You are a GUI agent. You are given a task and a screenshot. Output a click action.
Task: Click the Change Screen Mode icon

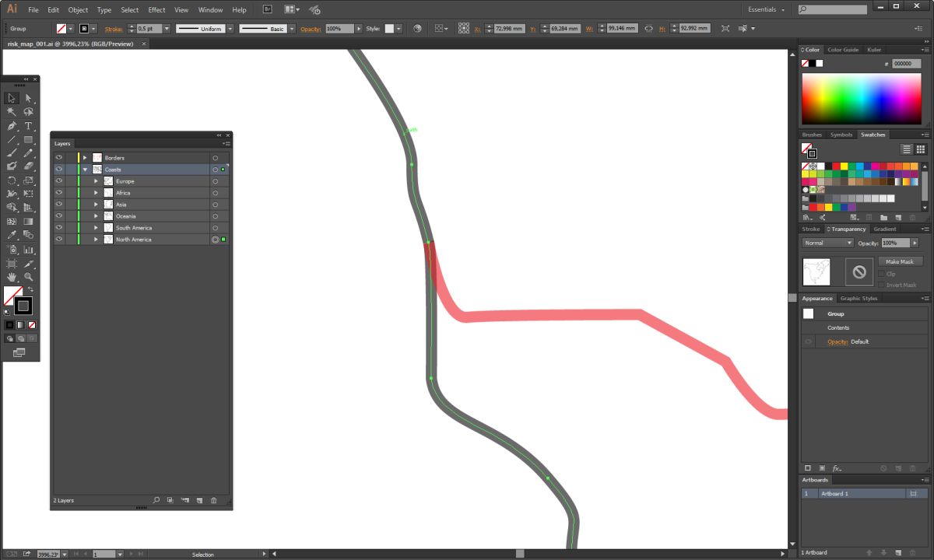pos(19,352)
